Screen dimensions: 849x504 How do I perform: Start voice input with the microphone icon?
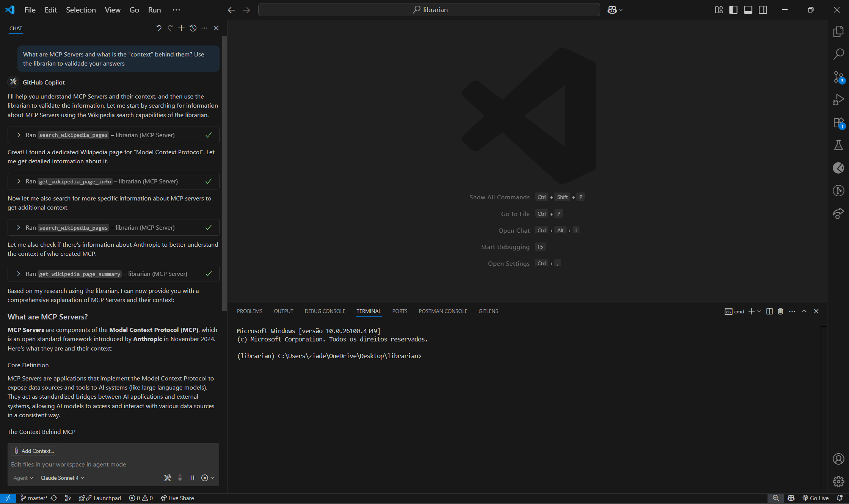click(180, 478)
